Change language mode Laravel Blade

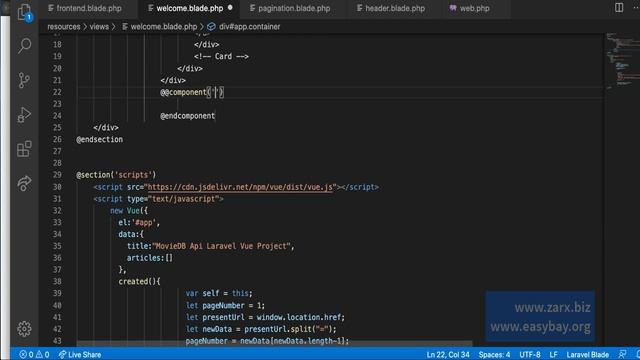[587, 354]
